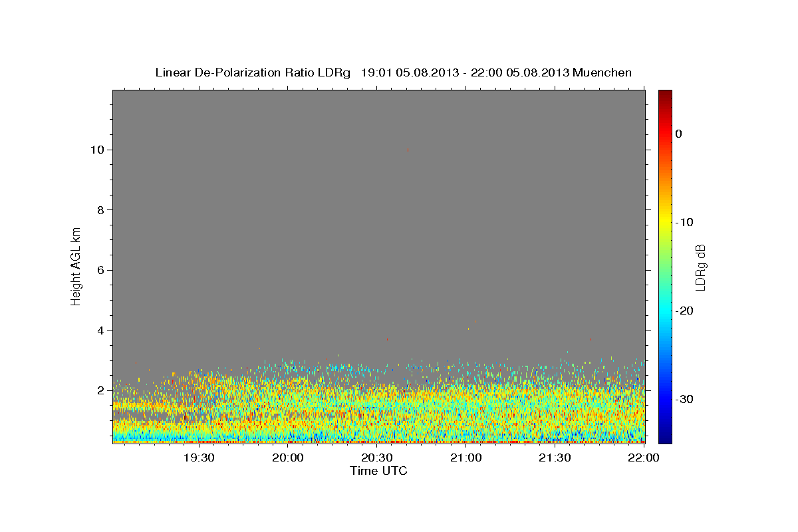Click the 'Height AGL km' axis label
Image resolution: width=798 pixels, height=532 pixels.
pos(76,265)
